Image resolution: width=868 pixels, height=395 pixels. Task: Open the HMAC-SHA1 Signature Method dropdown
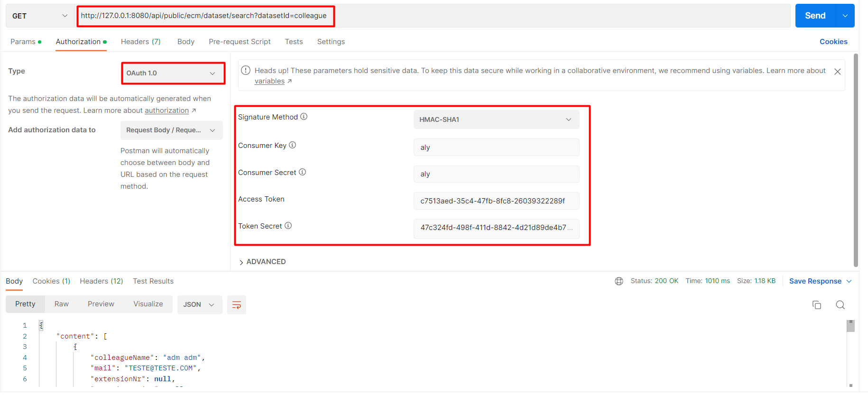tap(497, 119)
